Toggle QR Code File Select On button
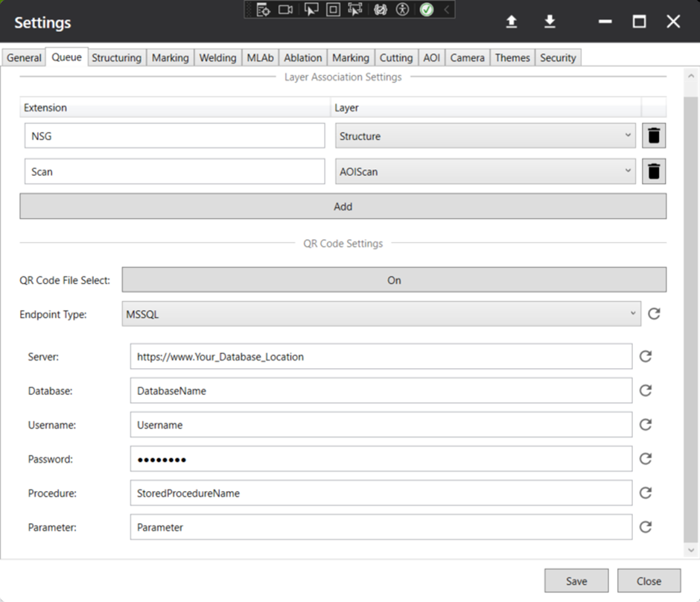Viewport: 700px width, 602px height. pos(394,280)
